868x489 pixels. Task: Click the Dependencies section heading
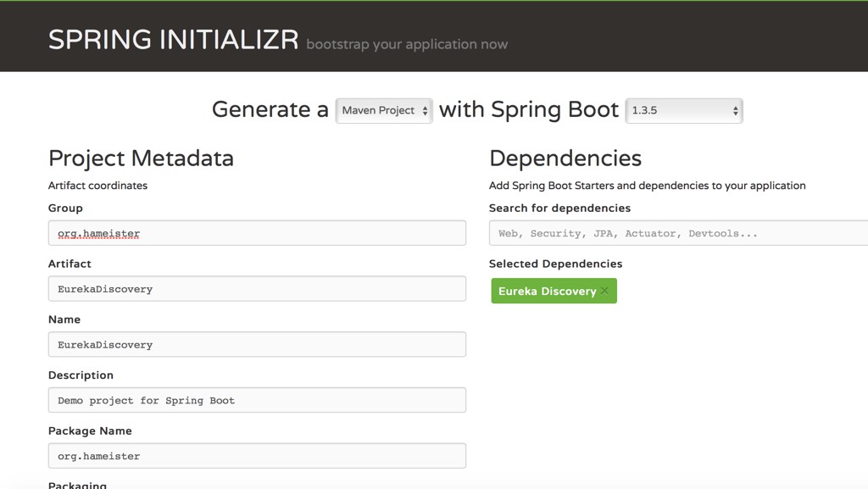click(565, 158)
